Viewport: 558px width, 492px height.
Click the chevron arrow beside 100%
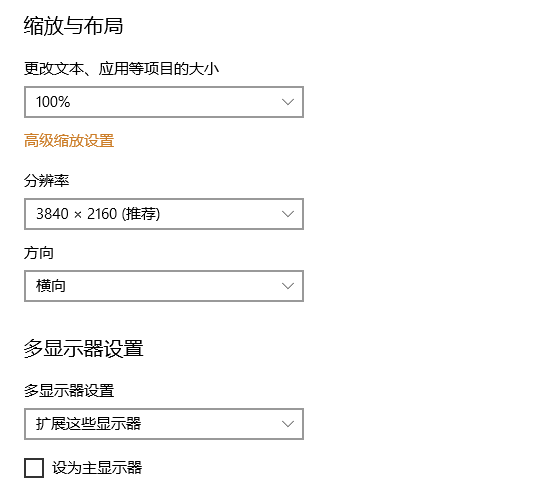click(288, 102)
